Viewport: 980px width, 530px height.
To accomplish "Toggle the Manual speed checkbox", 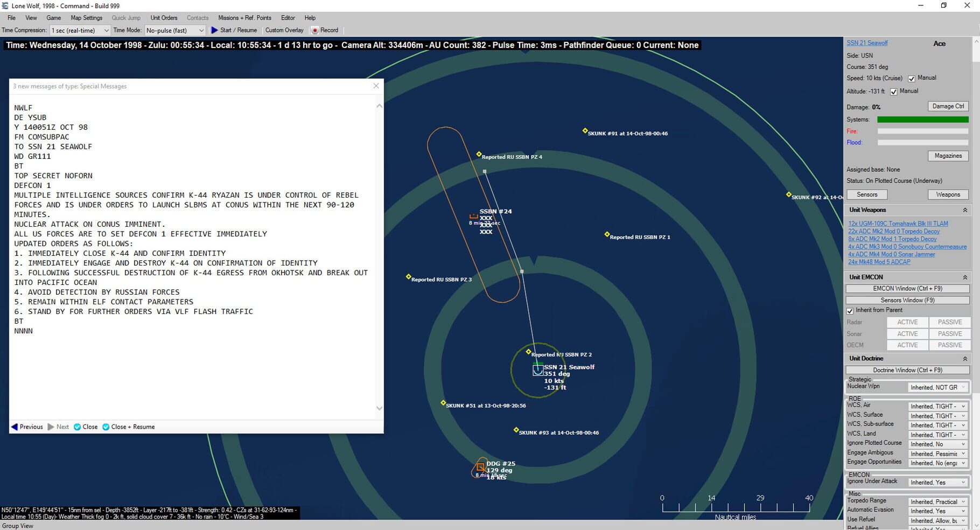I will click(x=912, y=79).
